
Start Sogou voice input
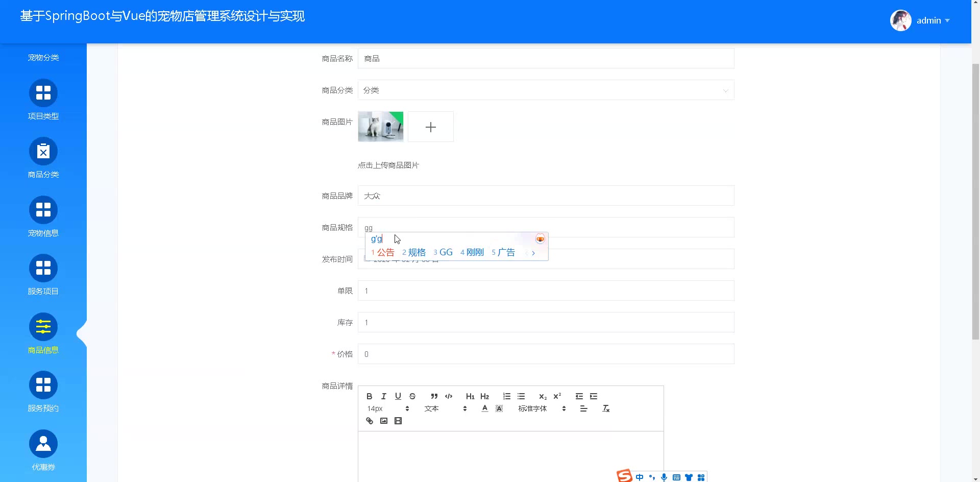point(664,477)
